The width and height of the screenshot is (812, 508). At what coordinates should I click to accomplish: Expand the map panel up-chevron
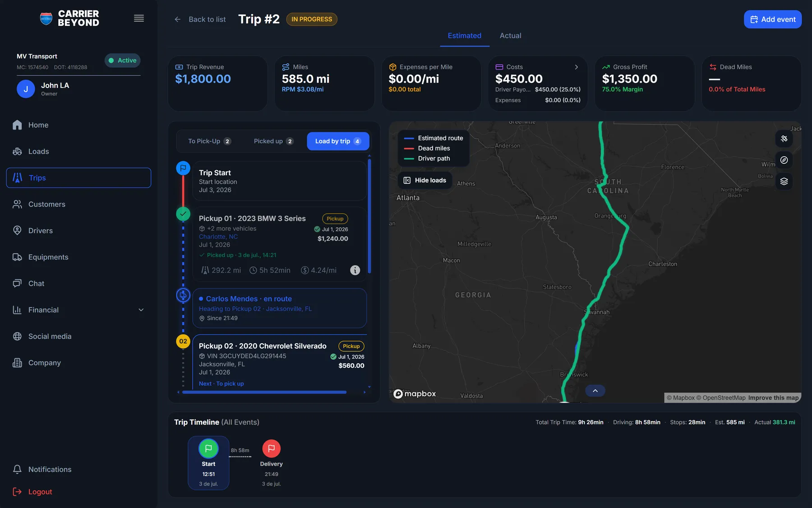(595, 391)
